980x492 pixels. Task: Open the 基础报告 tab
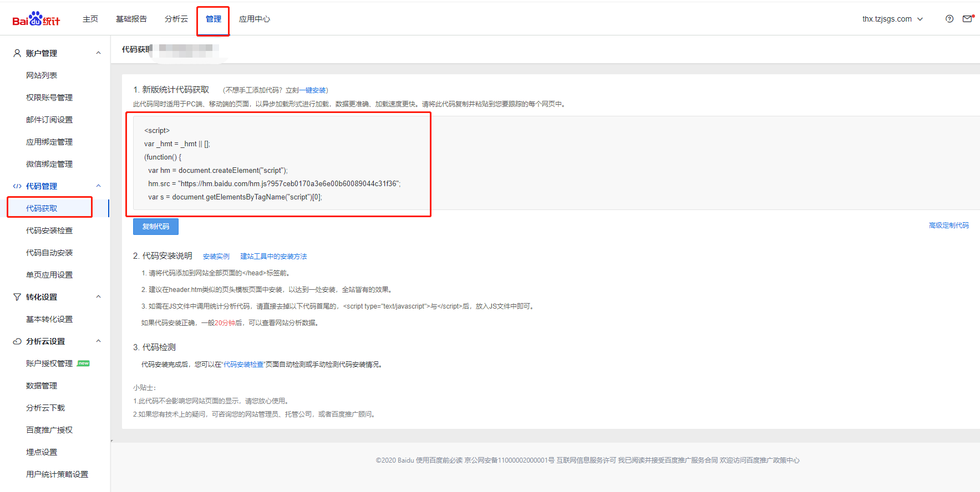131,19
